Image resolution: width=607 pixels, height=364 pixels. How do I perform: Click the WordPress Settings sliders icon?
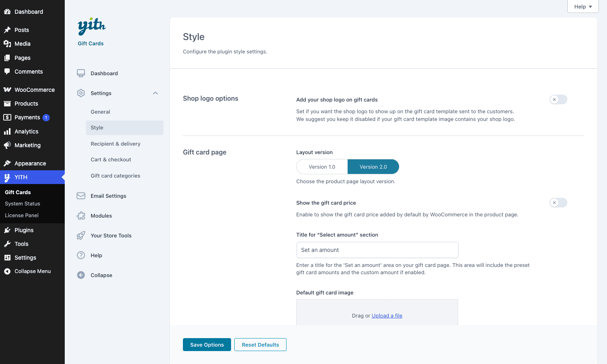[x=7, y=258]
